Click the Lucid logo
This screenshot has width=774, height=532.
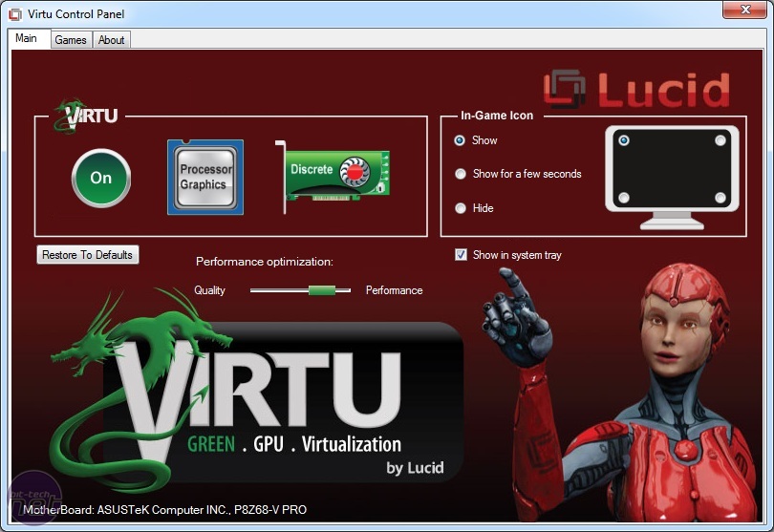[636, 89]
